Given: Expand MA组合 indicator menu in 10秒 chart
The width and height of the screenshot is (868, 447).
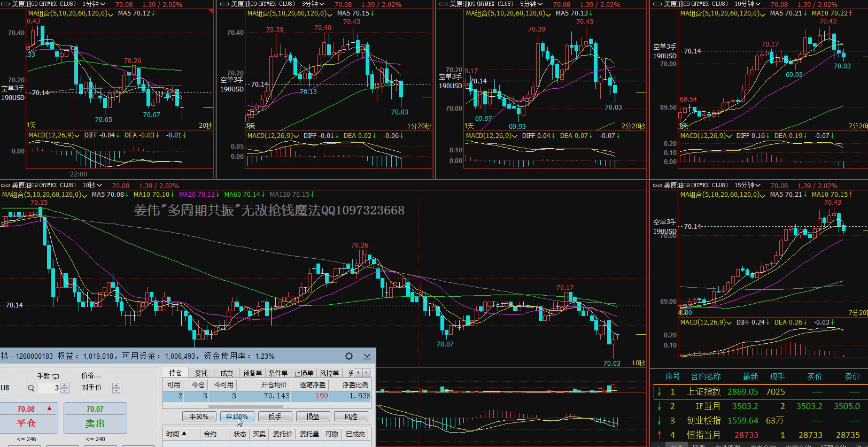Looking at the screenshot, I should pyautogui.click(x=84, y=195).
